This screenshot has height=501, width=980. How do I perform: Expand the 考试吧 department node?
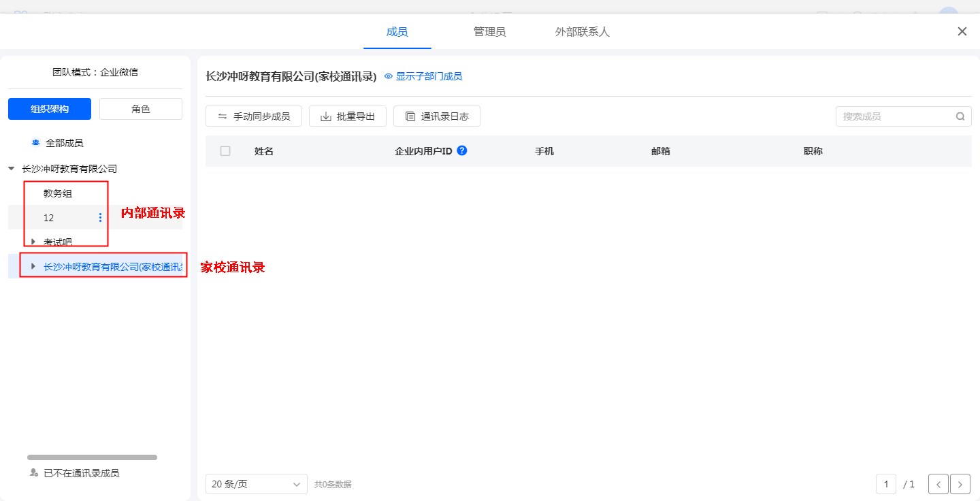coord(33,242)
